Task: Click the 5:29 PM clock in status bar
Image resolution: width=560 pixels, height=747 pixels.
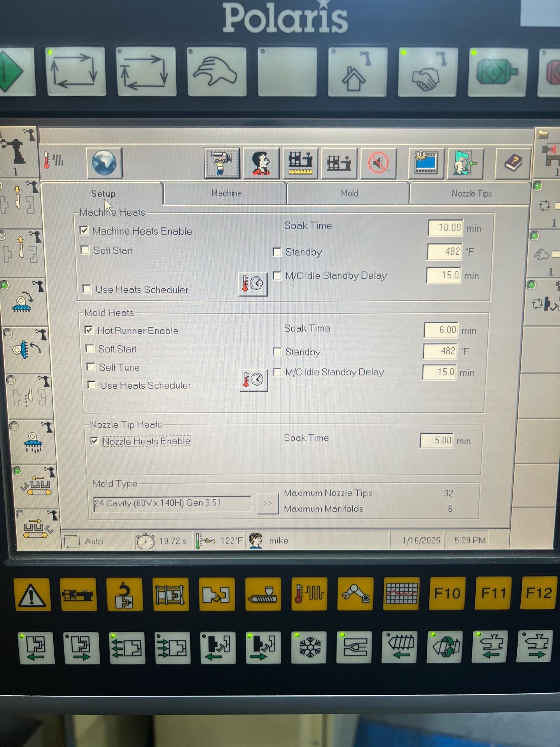Action: (470, 540)
